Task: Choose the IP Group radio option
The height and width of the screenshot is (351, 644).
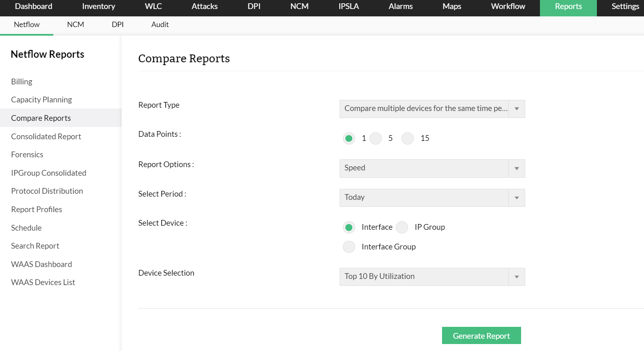Action: [x=402, y=227]
